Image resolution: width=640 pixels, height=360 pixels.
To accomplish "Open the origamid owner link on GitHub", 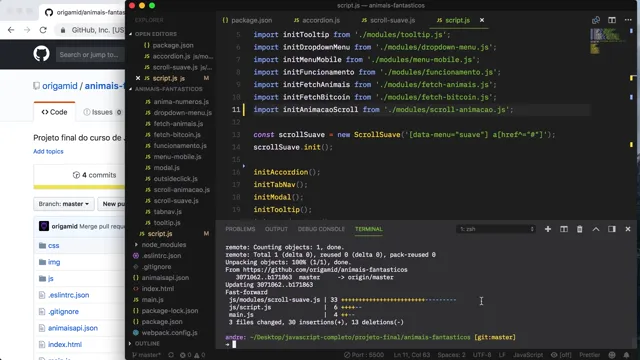I will click(60, 86).
